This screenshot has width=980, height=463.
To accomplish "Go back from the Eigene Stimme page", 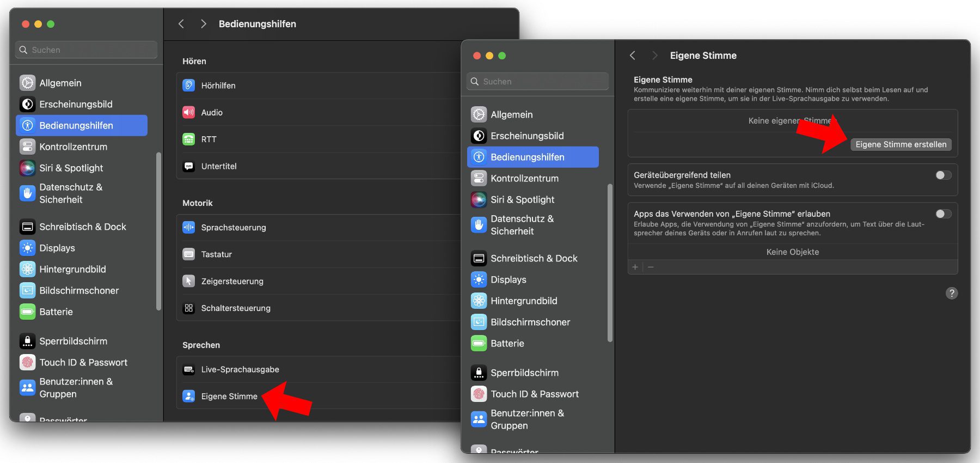I will click(633, 56).
